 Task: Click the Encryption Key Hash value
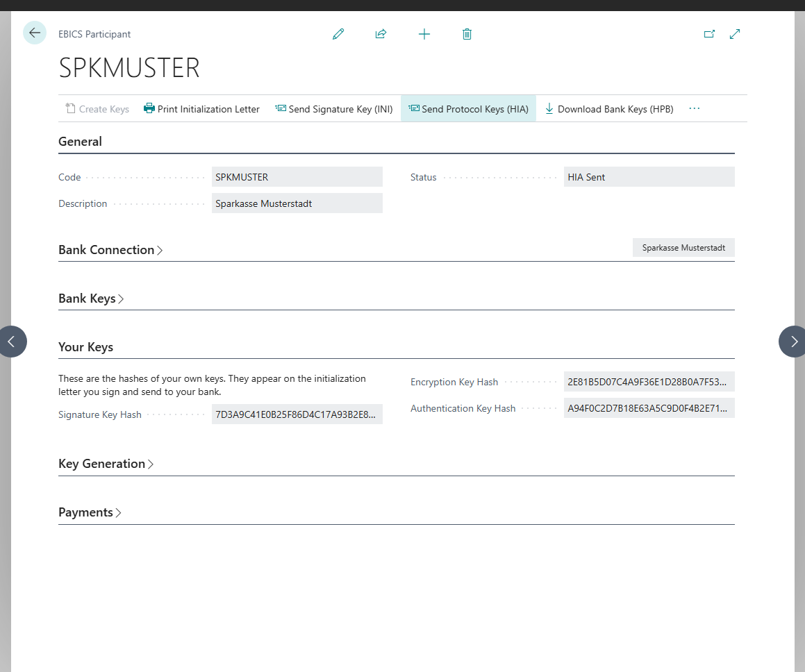click(x=649, y=382)
